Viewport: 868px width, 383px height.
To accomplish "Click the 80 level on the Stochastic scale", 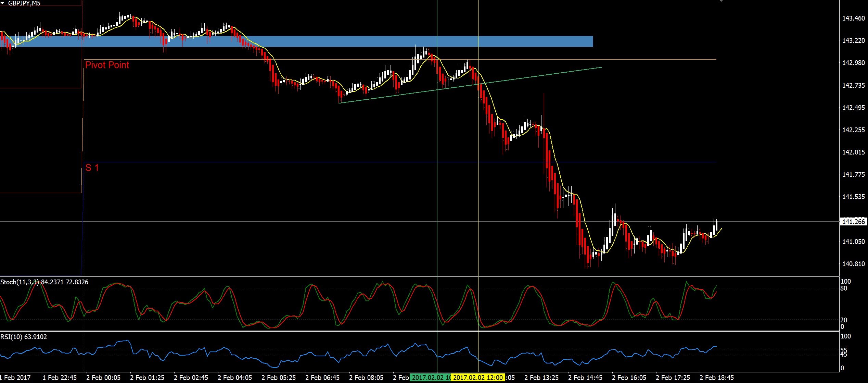I will coord(844,288).
